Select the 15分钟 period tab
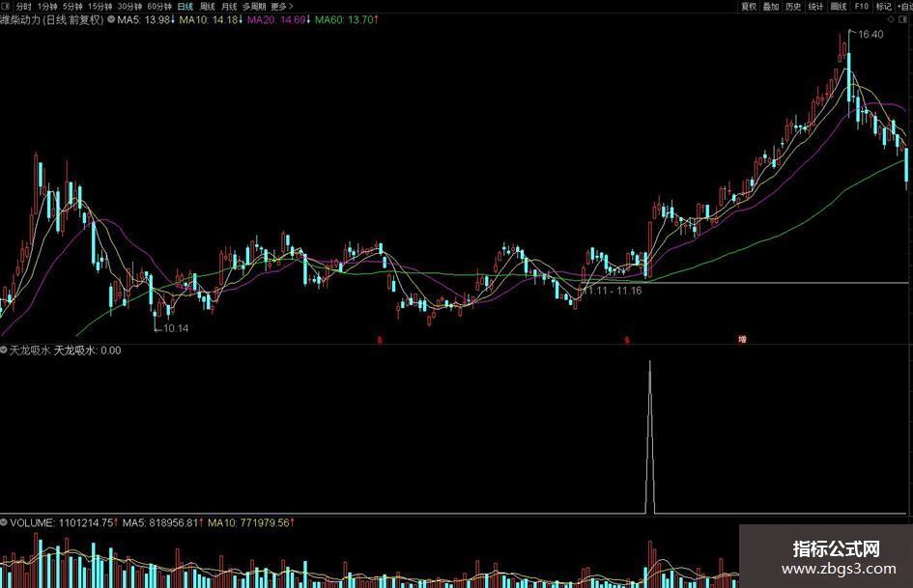913x588 pixels. (x=100, y=7)
